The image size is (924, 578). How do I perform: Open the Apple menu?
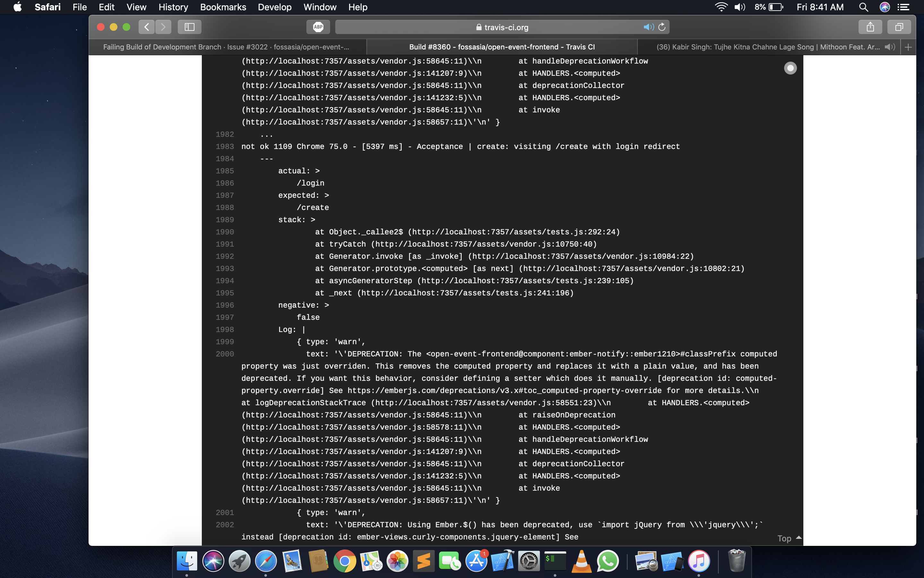point(18,7)
